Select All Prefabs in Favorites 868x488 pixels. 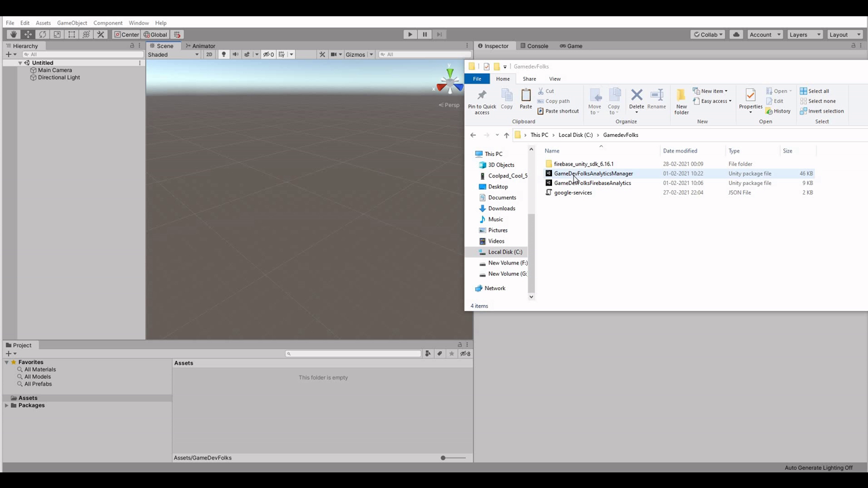pyautogui.click(x=38, y=384)
